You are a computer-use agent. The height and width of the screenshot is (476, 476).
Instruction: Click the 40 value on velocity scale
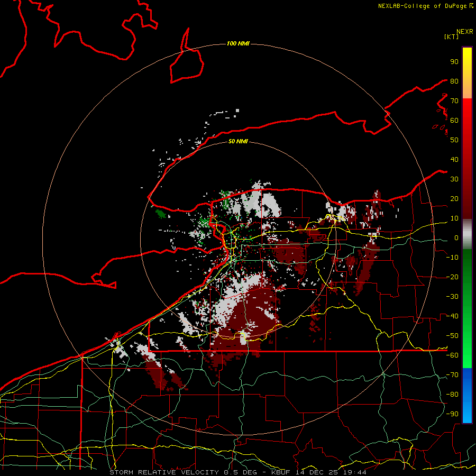point(454,159)
